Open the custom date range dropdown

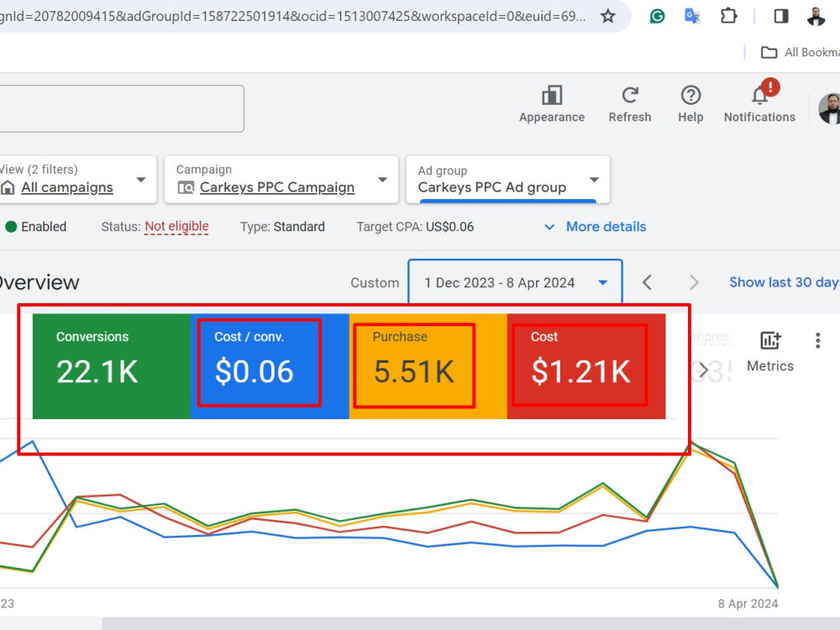coord(516,282)
